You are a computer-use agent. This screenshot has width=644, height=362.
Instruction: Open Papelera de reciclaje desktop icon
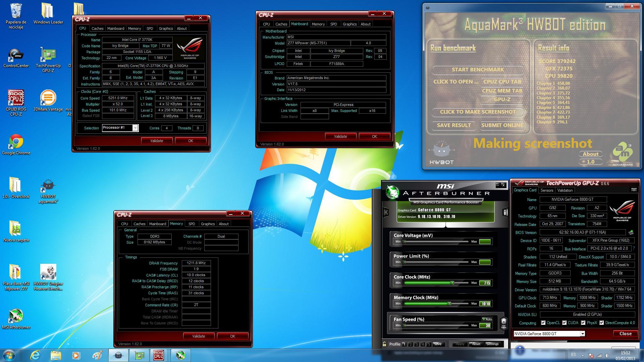(x=16, y=16)
